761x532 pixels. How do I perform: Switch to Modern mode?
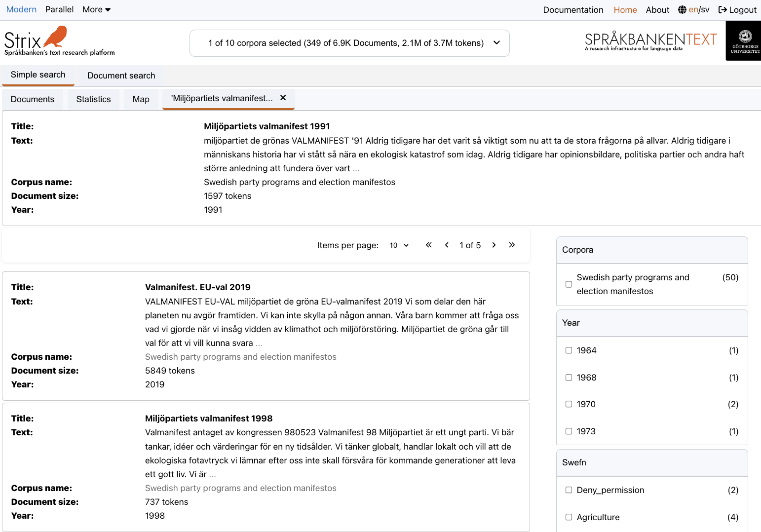click(21, 9)
